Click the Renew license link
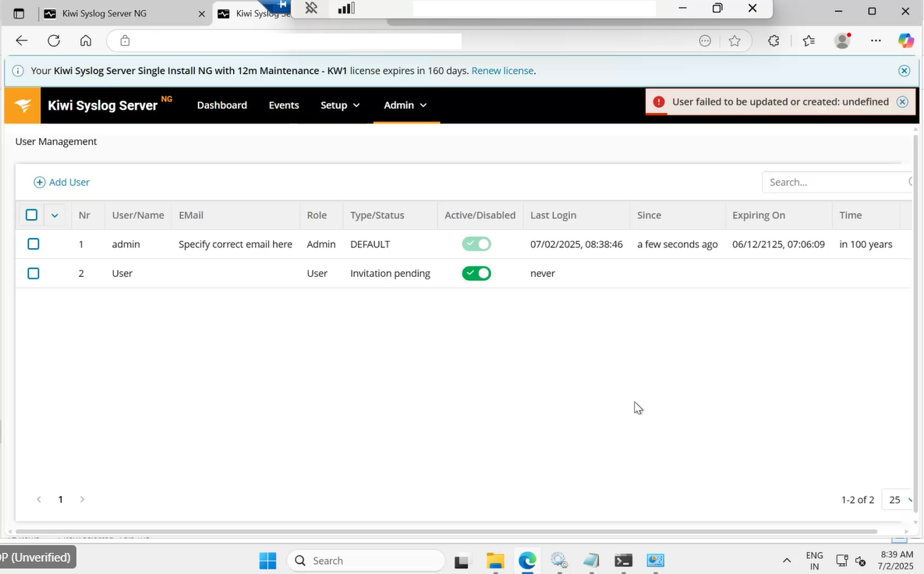Viewport: 924px width, 574px height. tap(502, 70)
